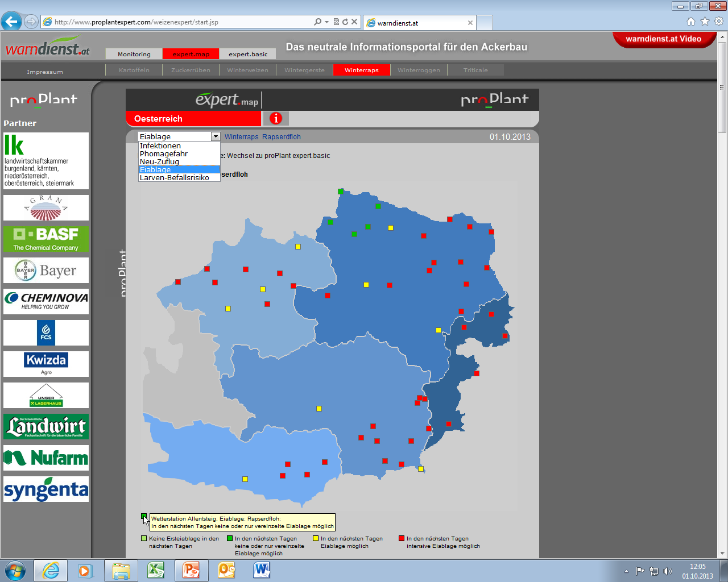
Task: Choose highlighted Eiablage list option
Action: 179,169
